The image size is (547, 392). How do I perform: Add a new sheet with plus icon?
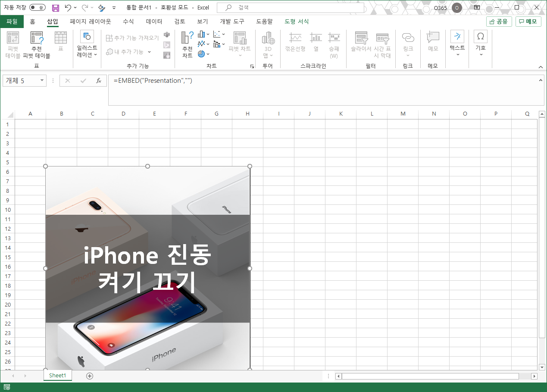click(x=90, y=376)
